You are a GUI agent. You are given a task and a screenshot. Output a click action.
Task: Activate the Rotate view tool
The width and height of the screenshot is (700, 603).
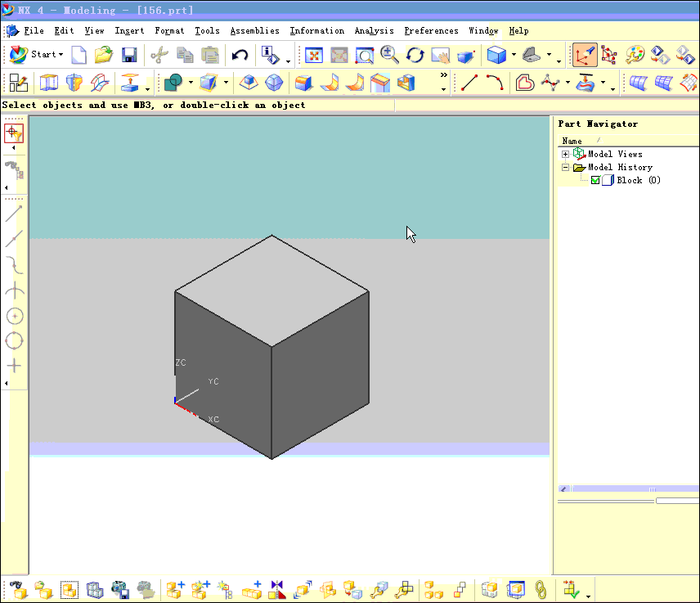(x=415, y=56)
